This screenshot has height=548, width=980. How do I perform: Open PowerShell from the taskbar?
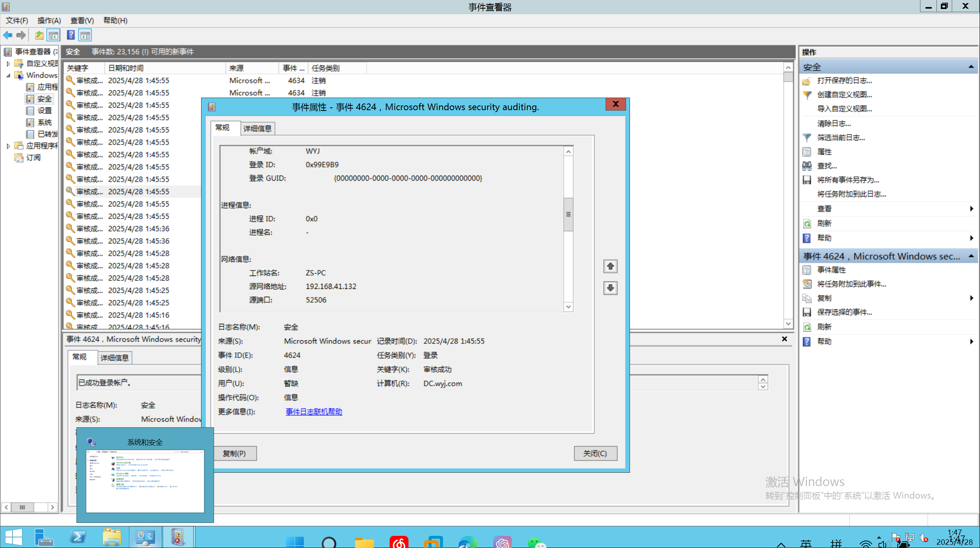click(x=78, y=537)
